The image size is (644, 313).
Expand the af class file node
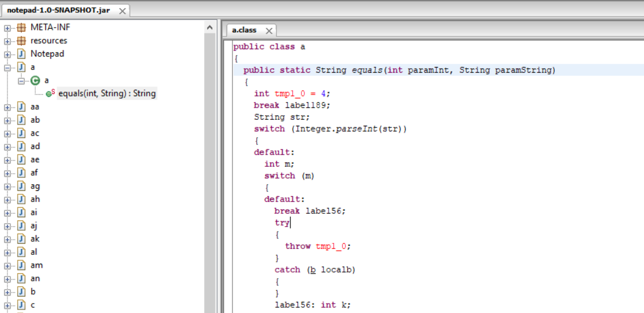click(x=8, y=173)
